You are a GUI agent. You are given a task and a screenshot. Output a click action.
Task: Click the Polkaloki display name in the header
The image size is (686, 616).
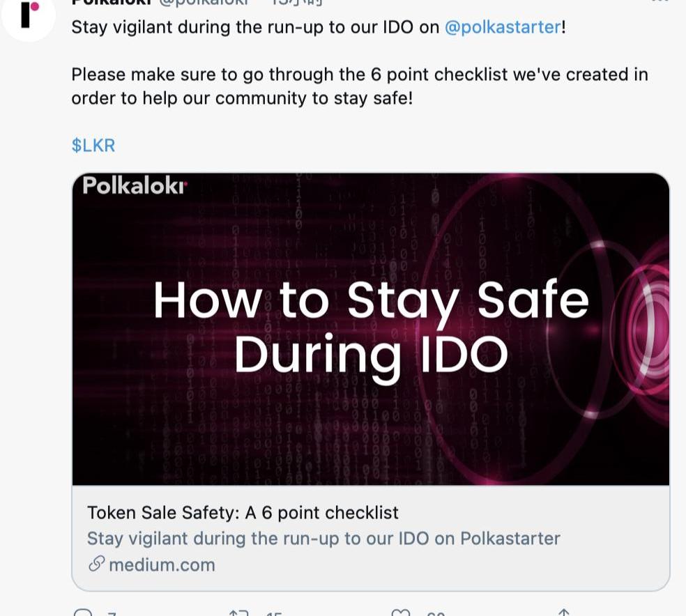coord(112,3)
